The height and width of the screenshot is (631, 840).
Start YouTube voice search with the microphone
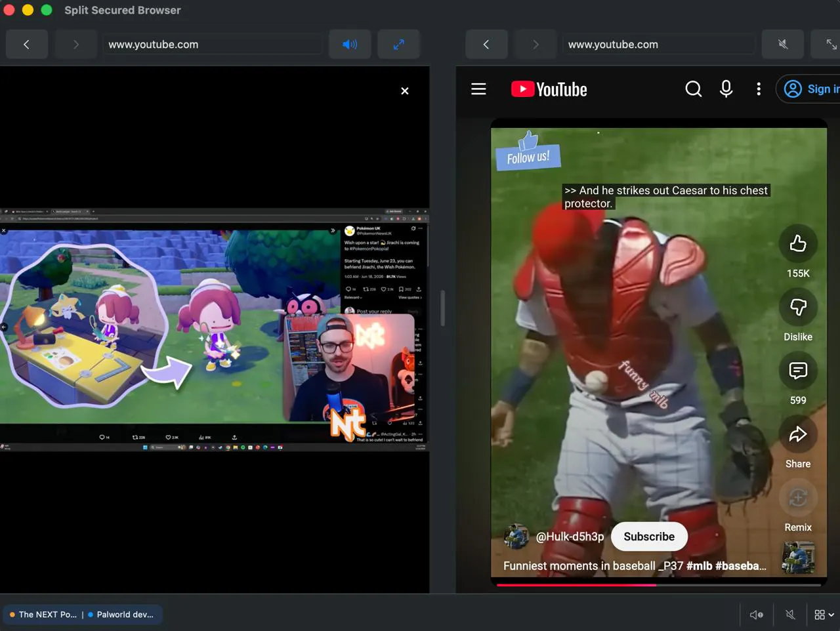[x=726, y=89]
